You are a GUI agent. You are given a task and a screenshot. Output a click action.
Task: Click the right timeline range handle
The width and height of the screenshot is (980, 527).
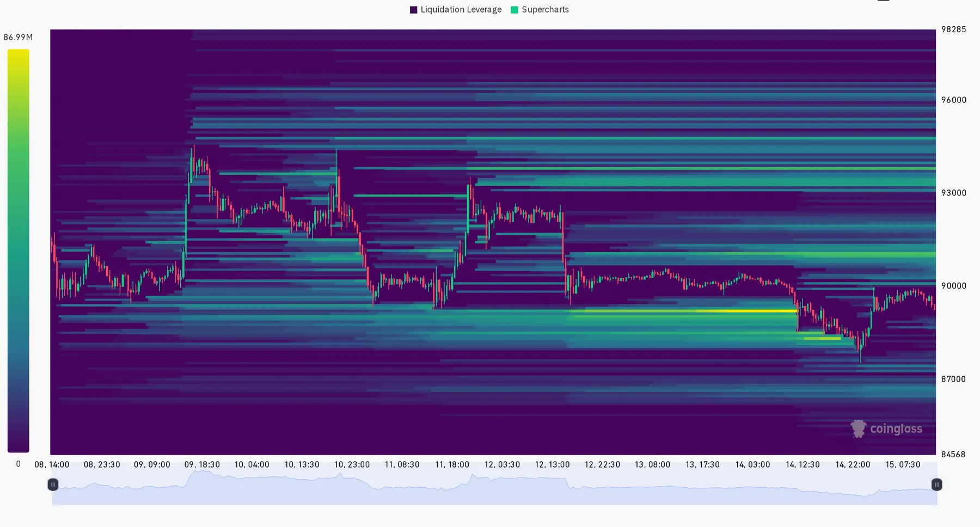[936, 485]
